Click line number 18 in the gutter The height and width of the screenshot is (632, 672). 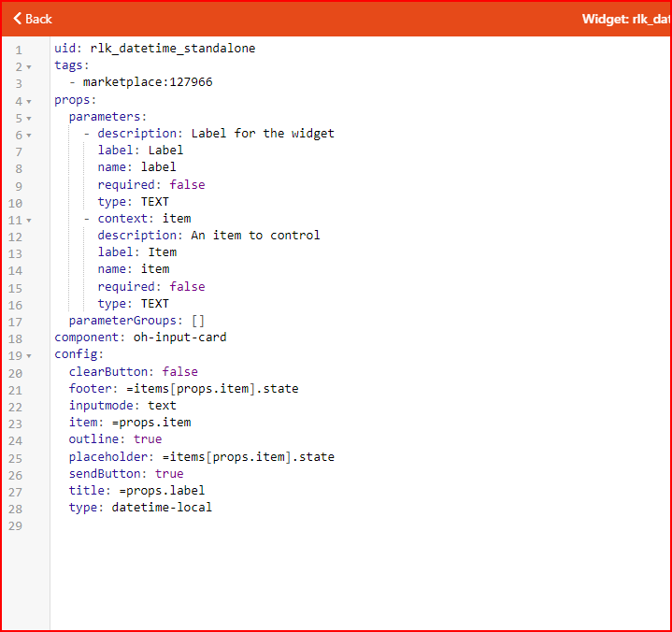(x=18, y=338)
